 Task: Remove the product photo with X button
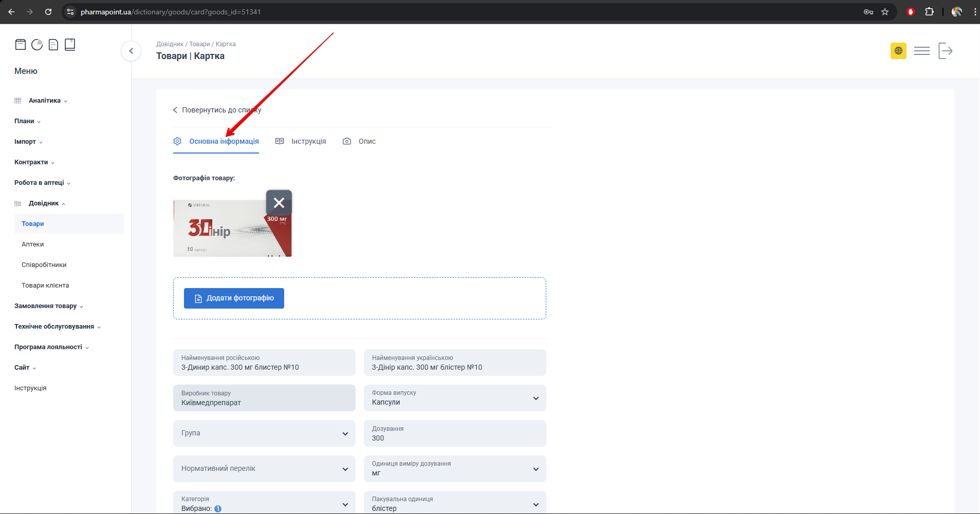[x=279, y=203]
